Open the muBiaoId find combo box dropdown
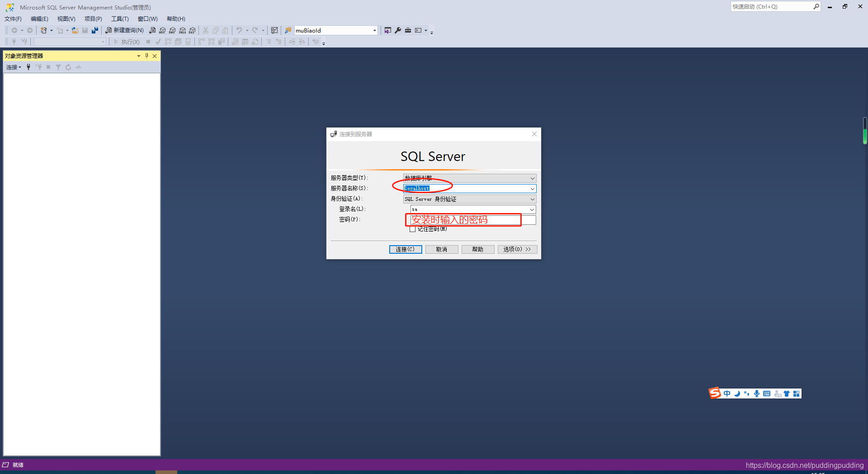Image resolution: width=868 pixels, height=474 pixels. click(374, 30)
